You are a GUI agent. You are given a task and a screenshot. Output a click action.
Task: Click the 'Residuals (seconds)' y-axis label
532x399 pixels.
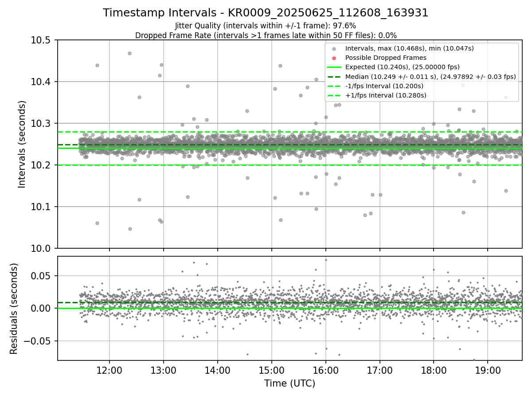(14, 309)
